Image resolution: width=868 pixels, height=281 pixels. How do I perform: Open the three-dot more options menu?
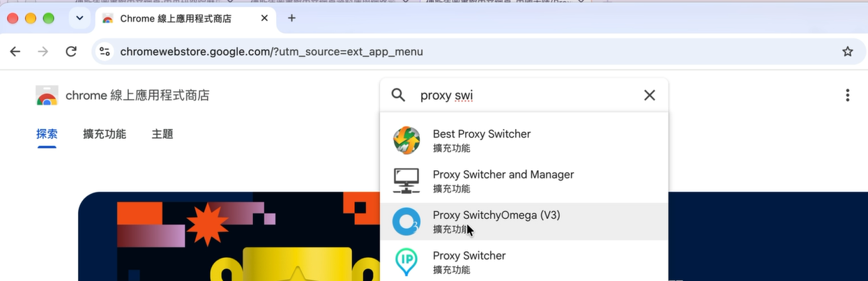point(848,96)
